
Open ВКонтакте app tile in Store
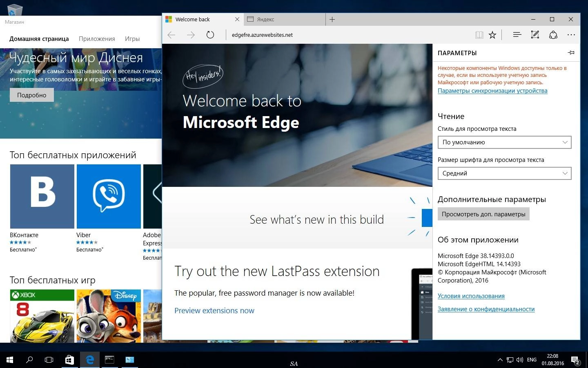tap(42, 196)
